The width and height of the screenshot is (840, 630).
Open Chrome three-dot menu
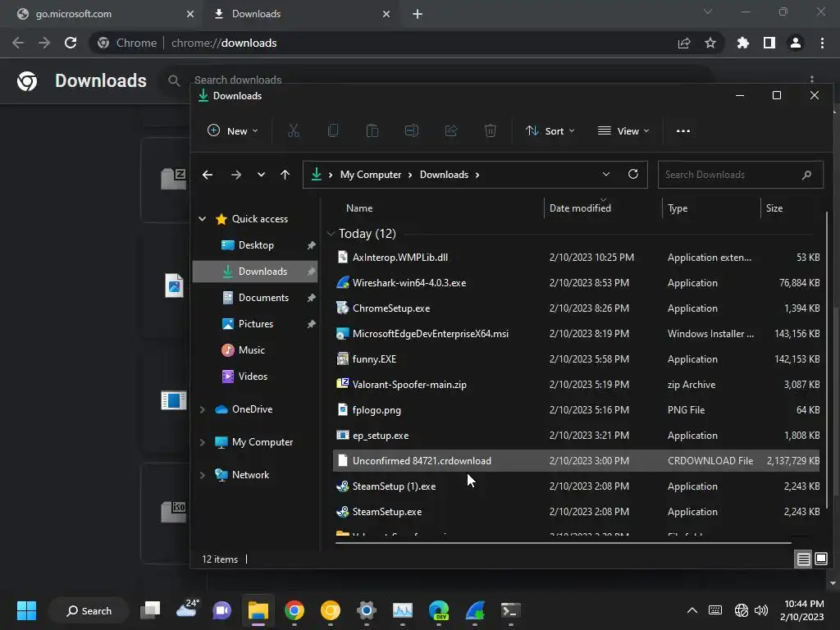tap(822, 43)
